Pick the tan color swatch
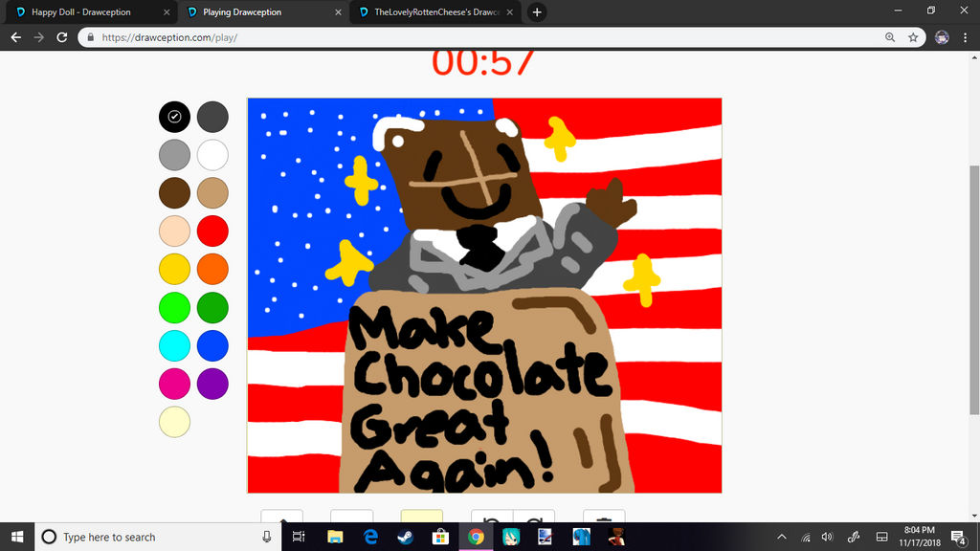 212,193
